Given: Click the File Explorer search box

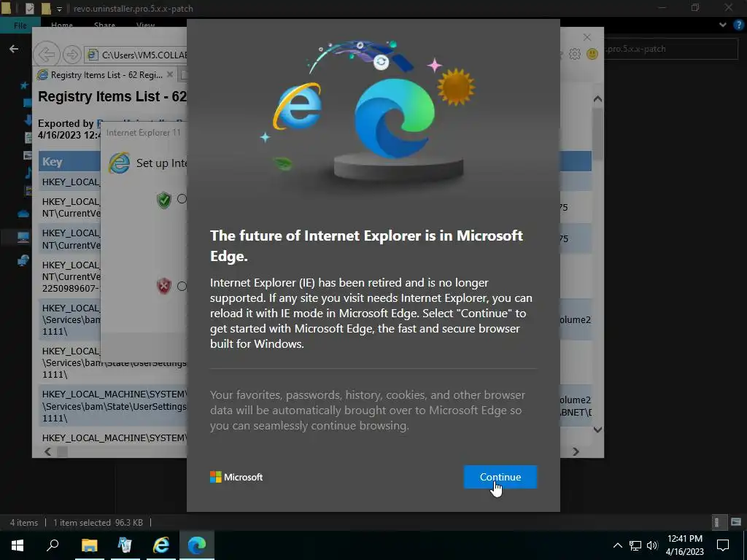Looking at the screenshot, I should [671, 49].
